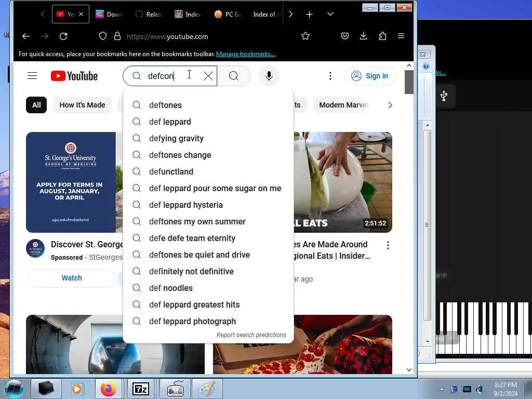Select 'def leppard pour some sugar on me'

[208, 188]
